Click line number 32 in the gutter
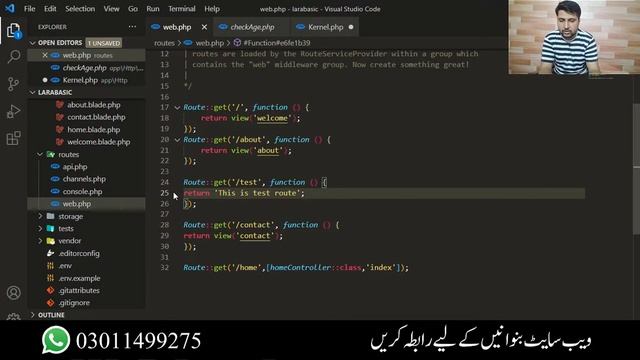Screen dimensions: 640x360 (164, 268)
